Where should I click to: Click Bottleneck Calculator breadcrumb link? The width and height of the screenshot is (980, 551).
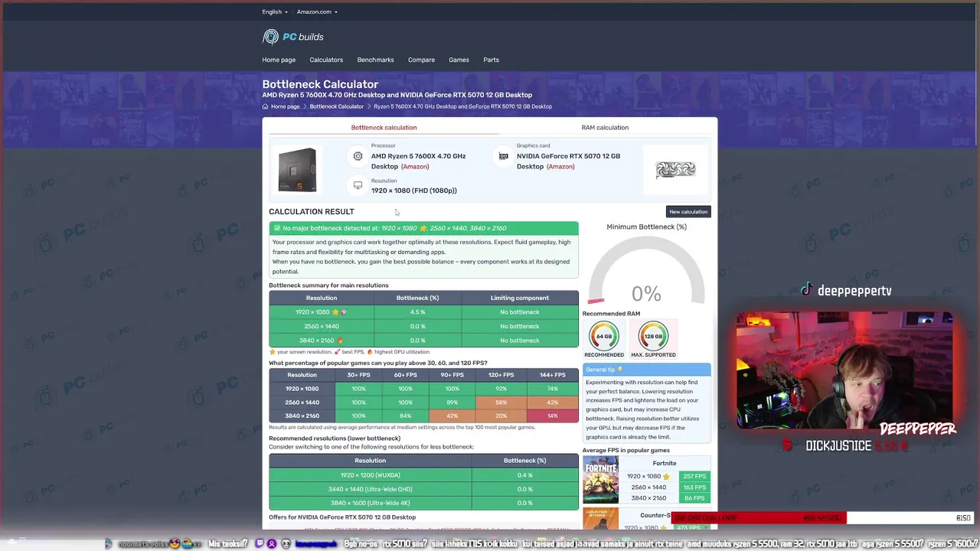click(x=336, y=106)
